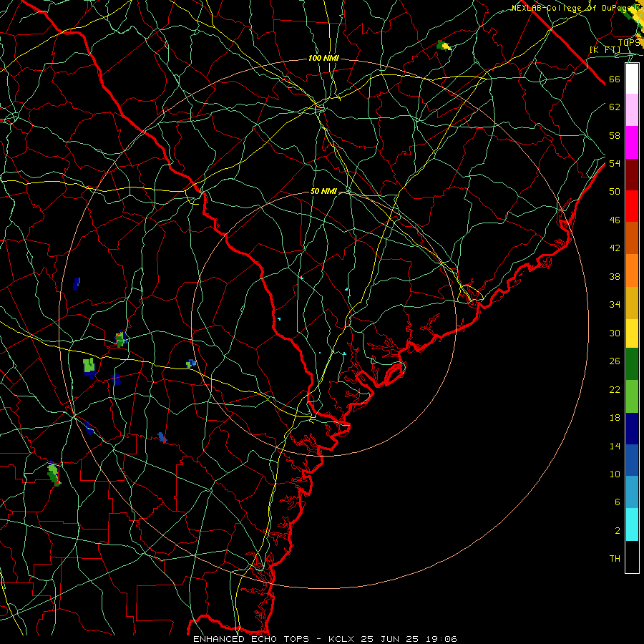Click the 100 NMI range ring label
Viewport: 644px width, 644px height.
(323, 59)
